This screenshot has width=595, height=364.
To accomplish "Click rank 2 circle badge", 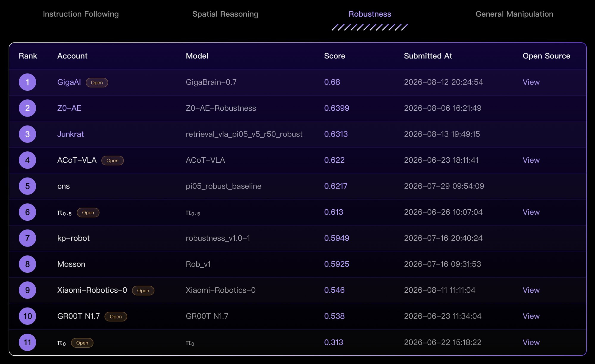I will pos(27,108).
